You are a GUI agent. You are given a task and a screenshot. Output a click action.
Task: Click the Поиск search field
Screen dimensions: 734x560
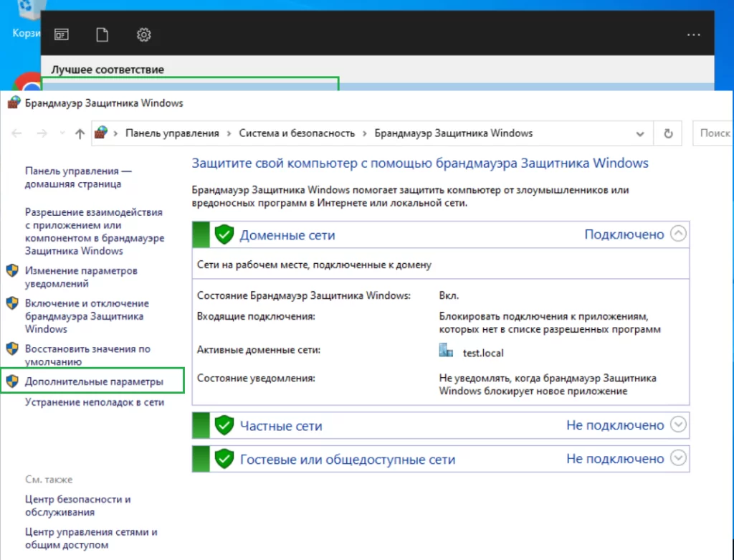(713, 133)
